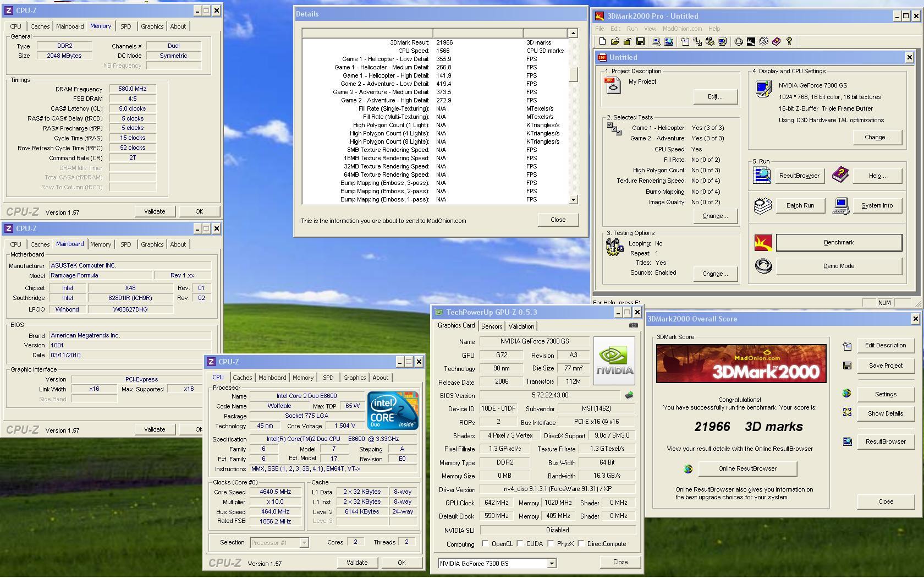Click Details list scroll-up arrow
This screenshot has height=578, width=924.
(573, 34)
